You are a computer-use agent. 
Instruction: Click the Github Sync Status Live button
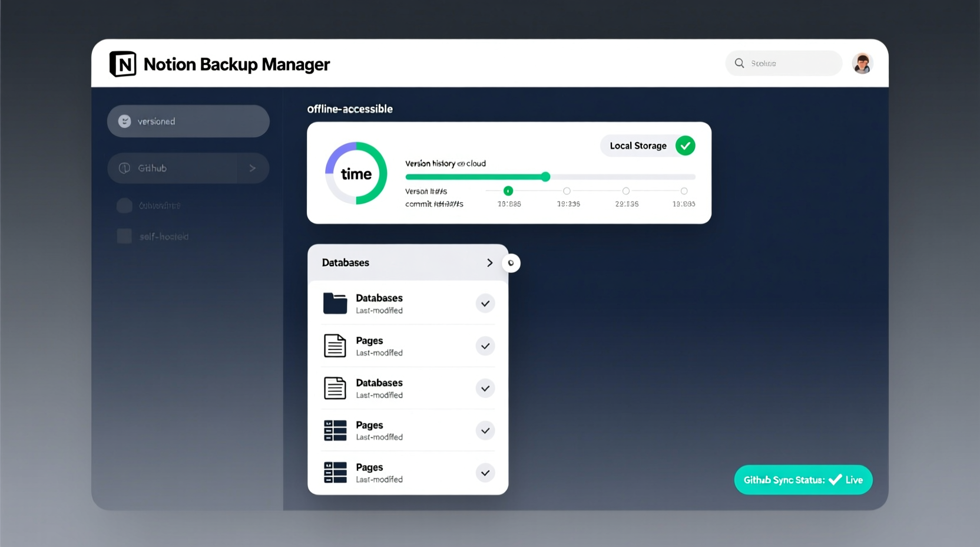point(803,479)
